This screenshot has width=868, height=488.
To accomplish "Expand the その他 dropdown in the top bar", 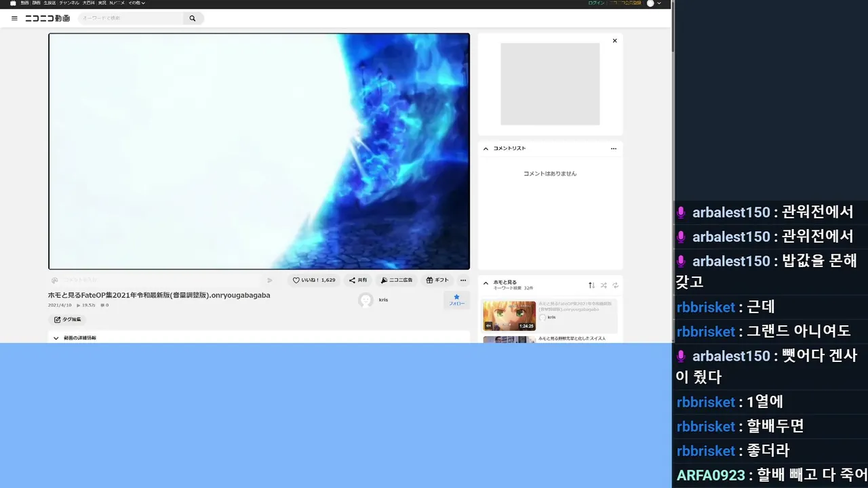I will pos(137,3).
